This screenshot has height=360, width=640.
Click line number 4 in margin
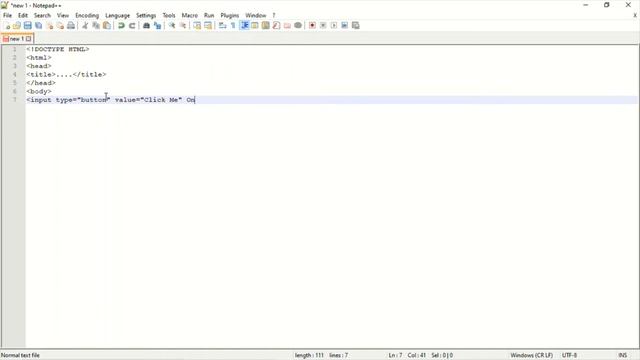pyautogui.click(x=15, y=75)
